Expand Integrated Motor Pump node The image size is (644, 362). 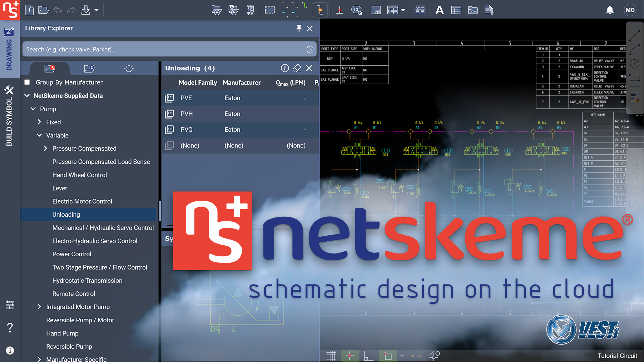coord(39,307)
